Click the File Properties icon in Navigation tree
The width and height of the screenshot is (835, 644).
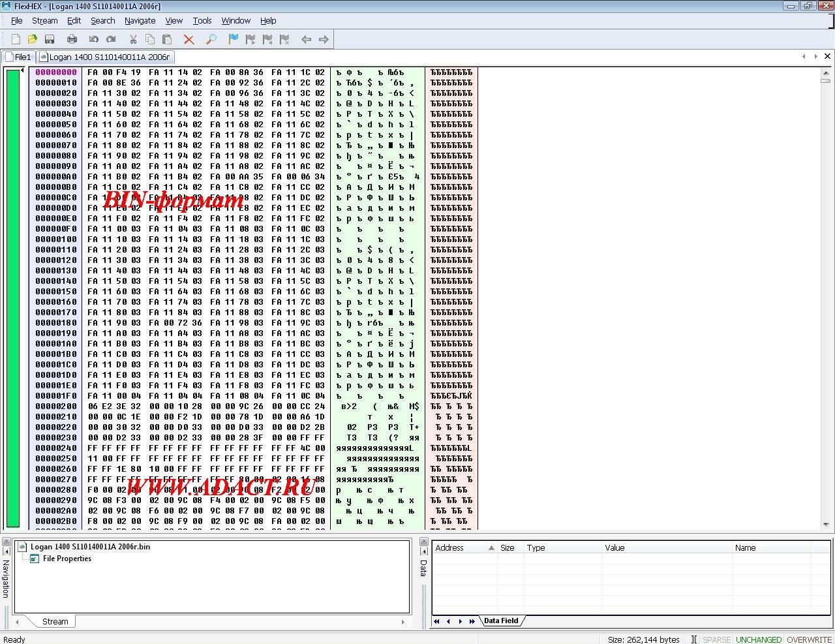tap(35, 559)
